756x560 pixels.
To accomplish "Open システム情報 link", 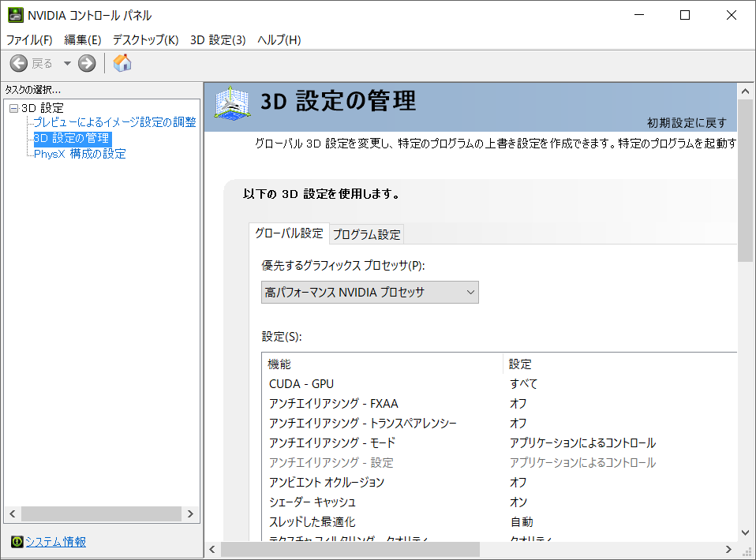I will pyautogui.click(x=55, y=542).
